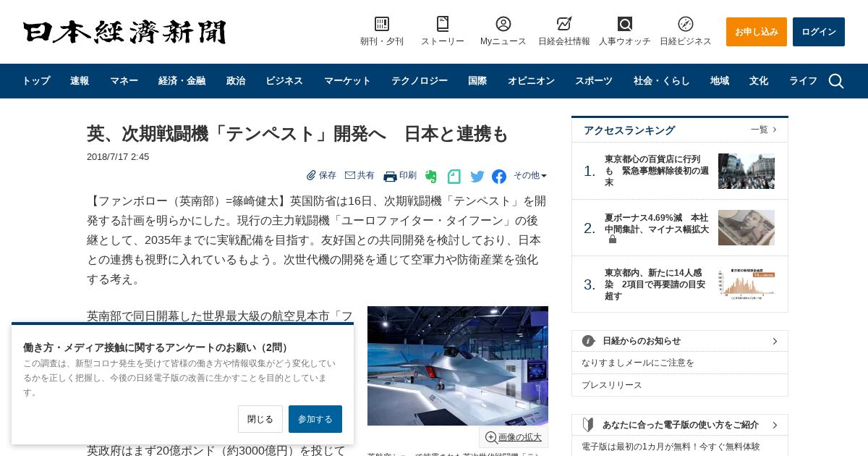Screen dimensions: 868x456
Task: Open the 日経会社情報 chart icon
Action: [564, 24]
